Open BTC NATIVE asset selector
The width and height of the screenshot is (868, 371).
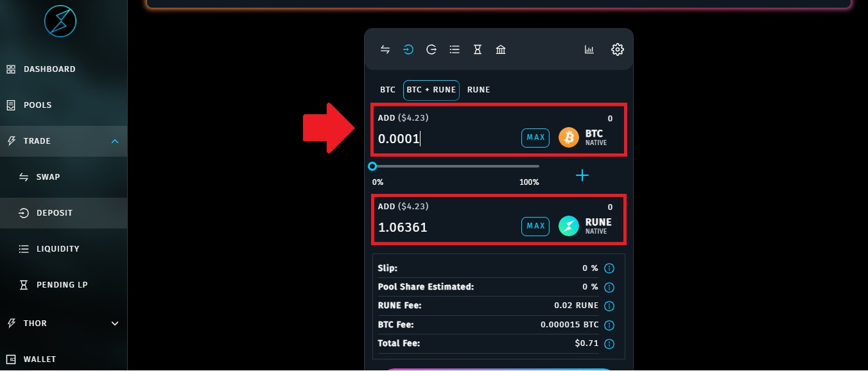coord(586,137)
